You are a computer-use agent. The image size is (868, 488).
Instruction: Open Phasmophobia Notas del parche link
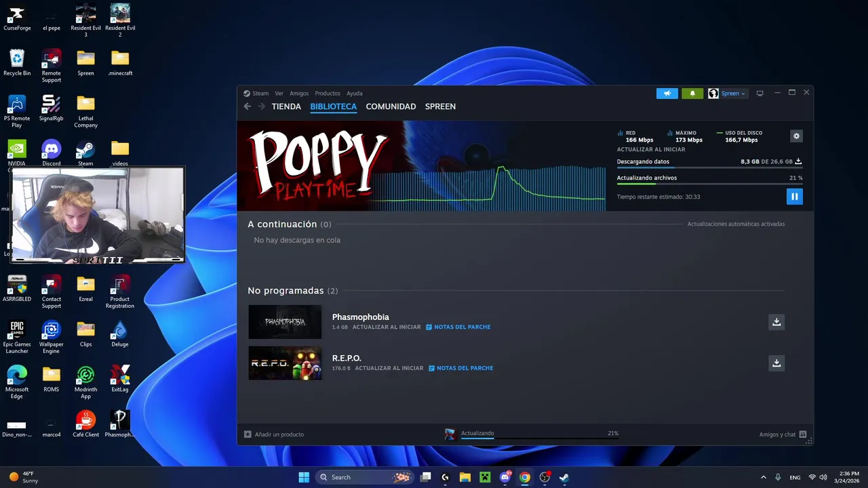[x=458, y=327]
